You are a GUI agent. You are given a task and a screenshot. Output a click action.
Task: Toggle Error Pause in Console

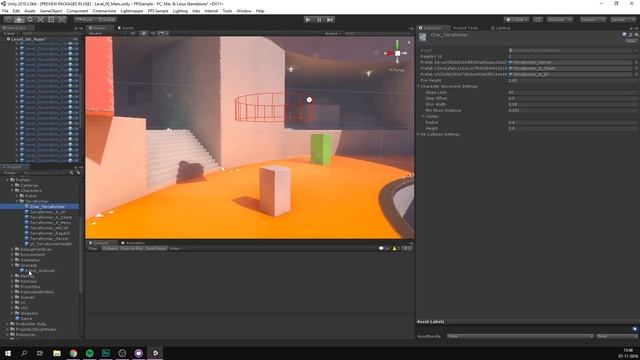pyautogui.click(x=156, y=248)
